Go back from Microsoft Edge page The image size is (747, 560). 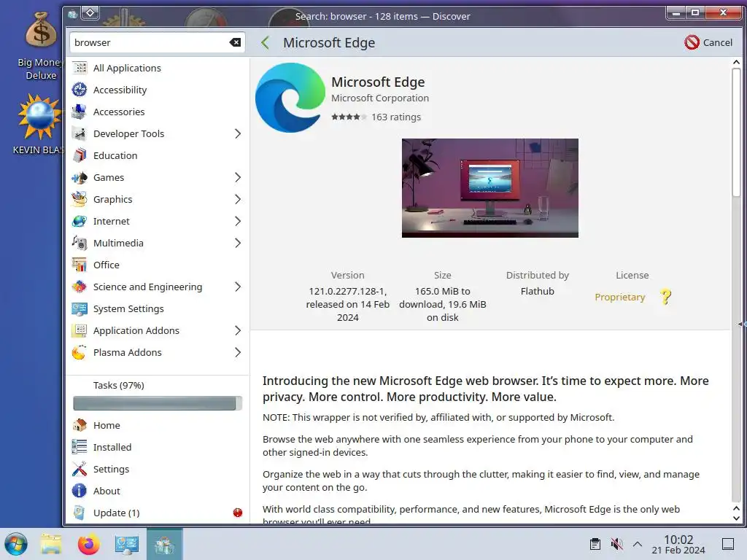tap(266, 42)
